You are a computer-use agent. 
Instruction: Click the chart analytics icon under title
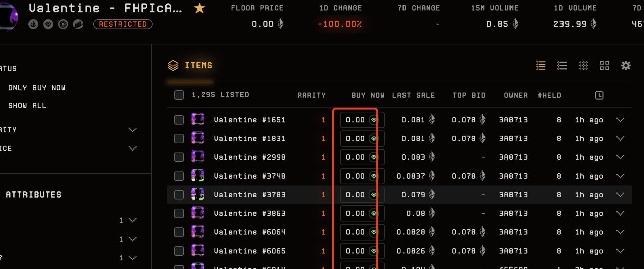tap(78, 24)
